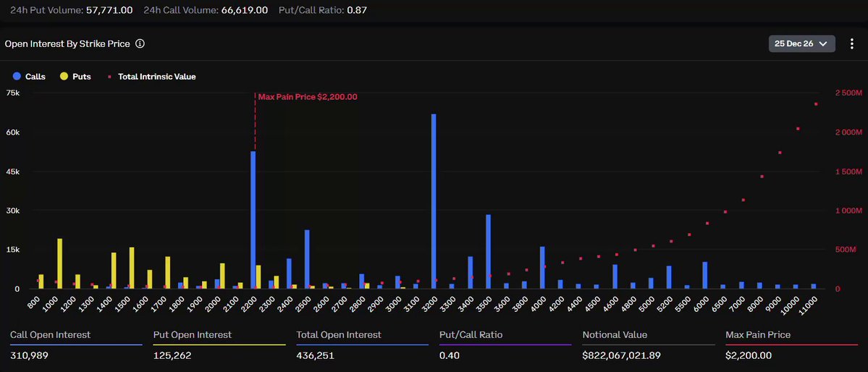Image resolution: width=868 pixels, height=372 pixels.
Task: Click the 2 500M label on the right axis
Action: [848, 93]
